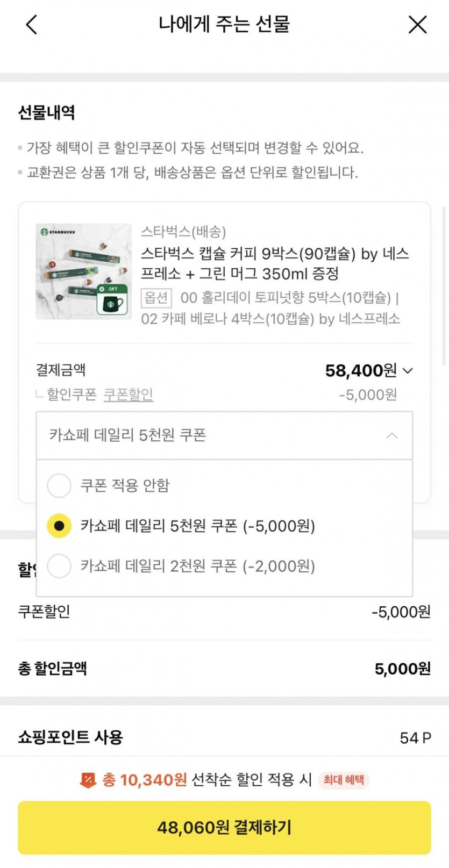Image resolution: width=449 pixels, height=868 pixels.
Task: Tap the 54 P shopping points value
Action: point(415,738)
